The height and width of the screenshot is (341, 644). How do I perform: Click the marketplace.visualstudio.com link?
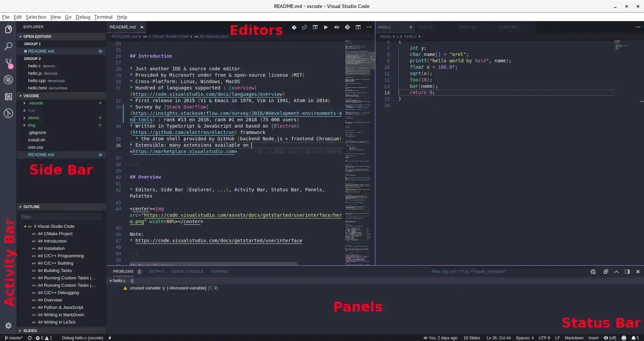tap(183, 151)
